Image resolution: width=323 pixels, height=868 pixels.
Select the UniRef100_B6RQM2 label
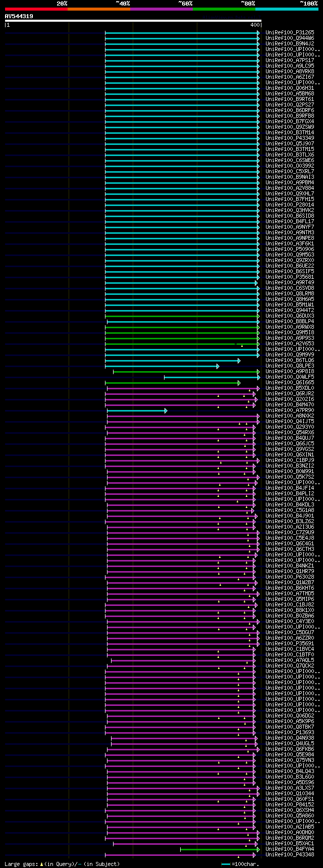[290, 838]
